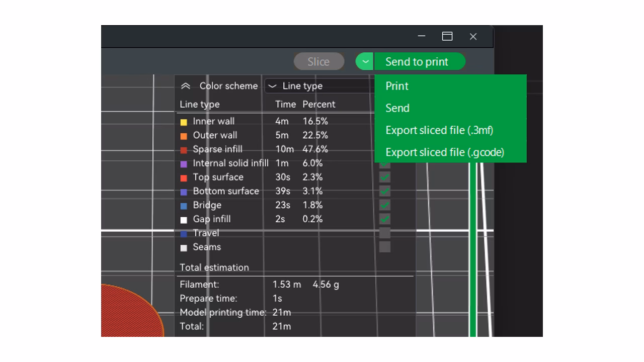Choose Print from the dropdown menu
The width and height of the screenshot is (644, 362).
[x=450, y=86]
